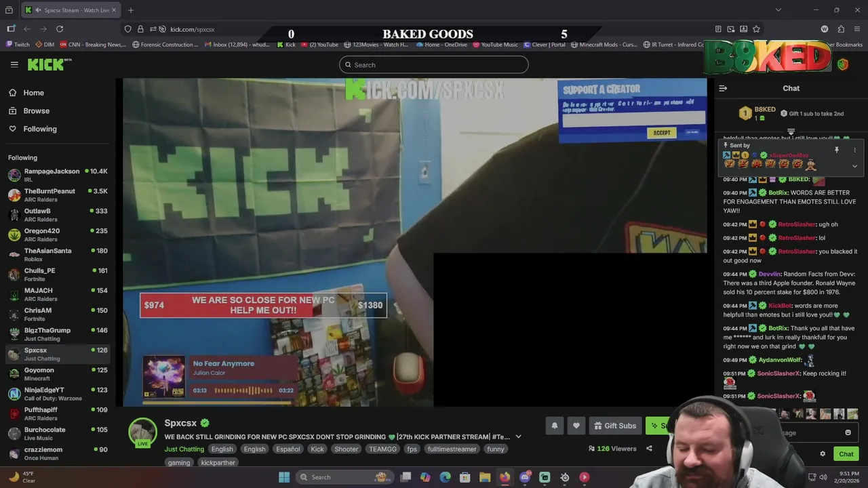Viewport: 868px width, 488px height.
Task: Select ChrisAM in Following list
Action: (x=58, y=314)
